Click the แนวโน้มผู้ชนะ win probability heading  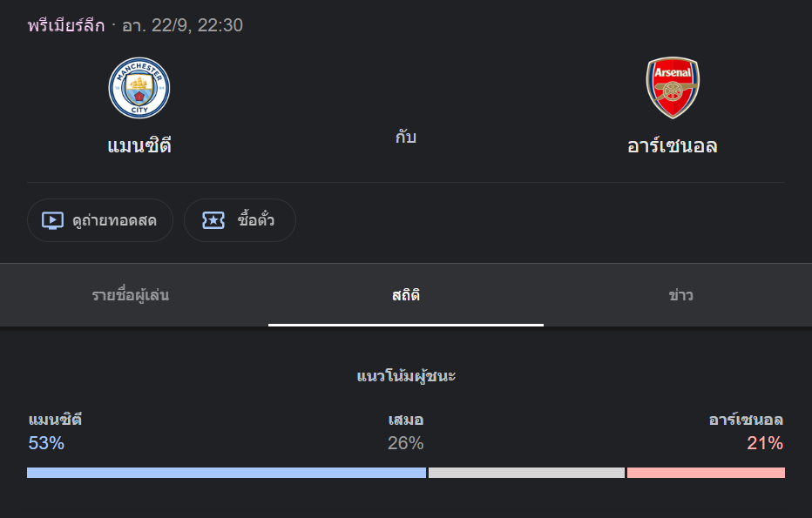pos(406,376)
